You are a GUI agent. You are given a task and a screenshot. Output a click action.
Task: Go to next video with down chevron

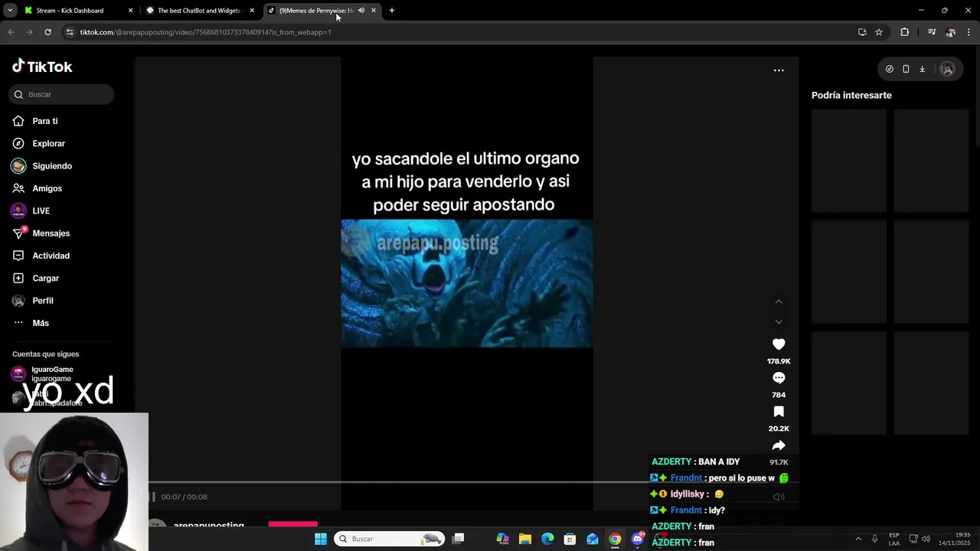click(779, 321)
